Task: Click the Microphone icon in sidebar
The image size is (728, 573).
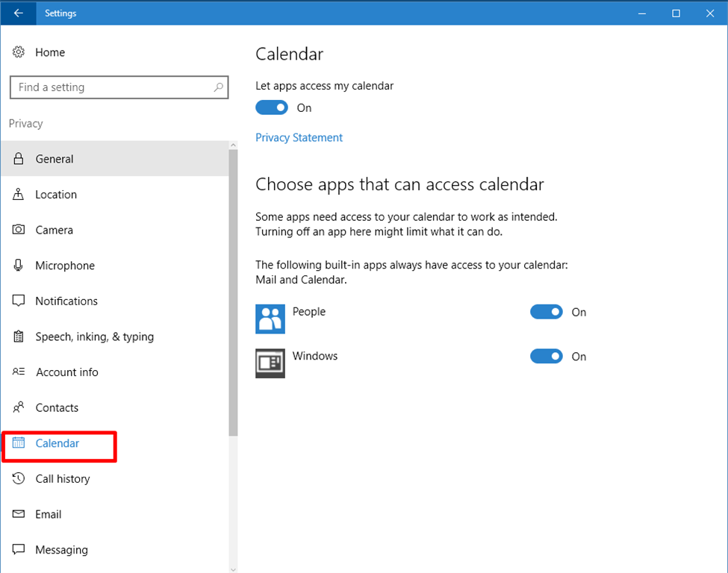Action: [x=19, y=266]
